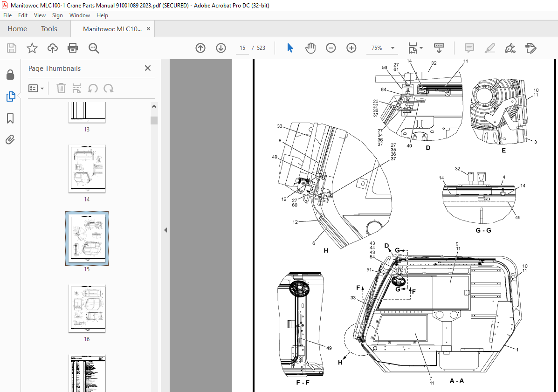Viewport: 558px width, 392px height.
Task: Switch to the Tools tab
Action: 49,29
